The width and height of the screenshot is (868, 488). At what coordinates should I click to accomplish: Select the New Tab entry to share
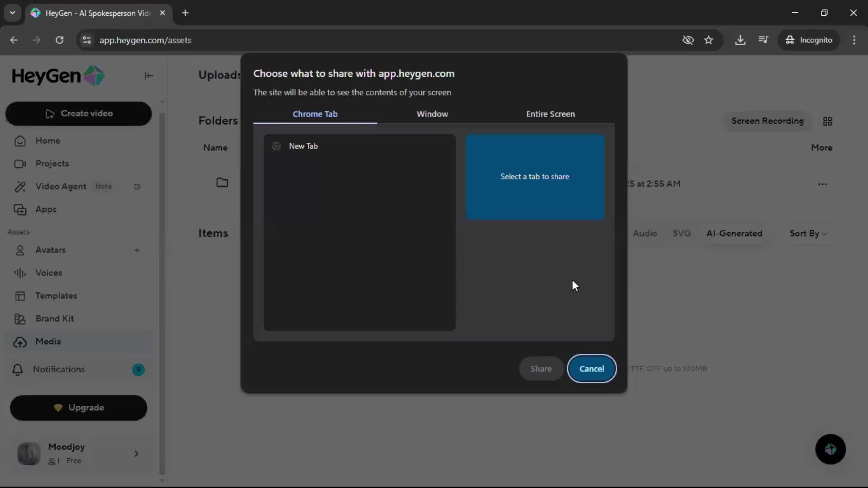(x=303, y=146)
